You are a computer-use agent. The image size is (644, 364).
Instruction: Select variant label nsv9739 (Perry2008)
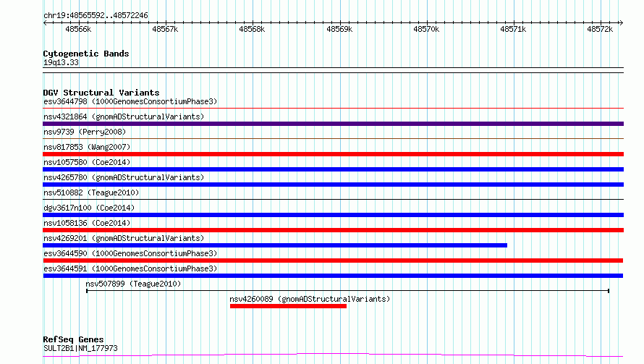point(85,132)
